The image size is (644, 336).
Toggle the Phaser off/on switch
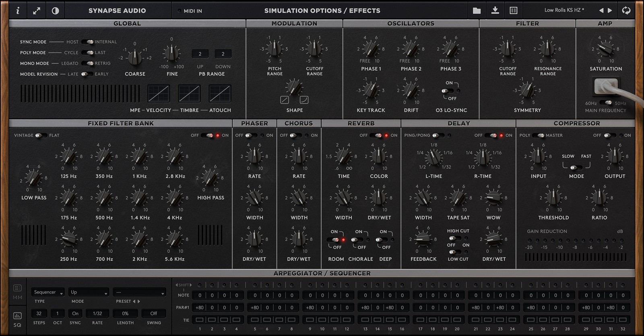pos(251,135)
